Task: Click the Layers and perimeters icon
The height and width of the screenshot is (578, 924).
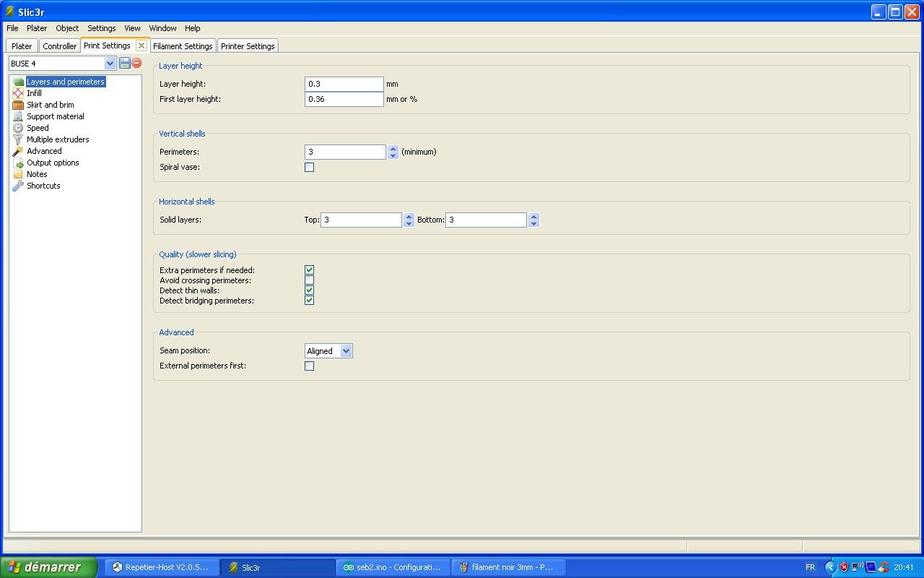Action: point(18,82)
